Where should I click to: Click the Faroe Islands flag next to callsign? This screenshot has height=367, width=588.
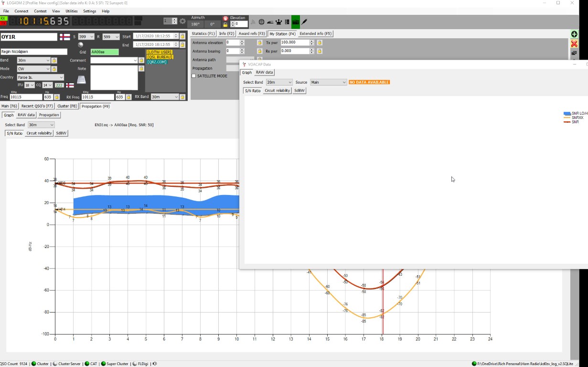pos(65,37)
